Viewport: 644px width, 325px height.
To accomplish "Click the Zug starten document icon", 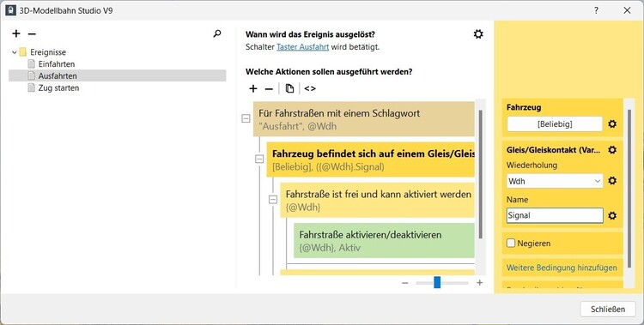I will [x=31, y=87].
